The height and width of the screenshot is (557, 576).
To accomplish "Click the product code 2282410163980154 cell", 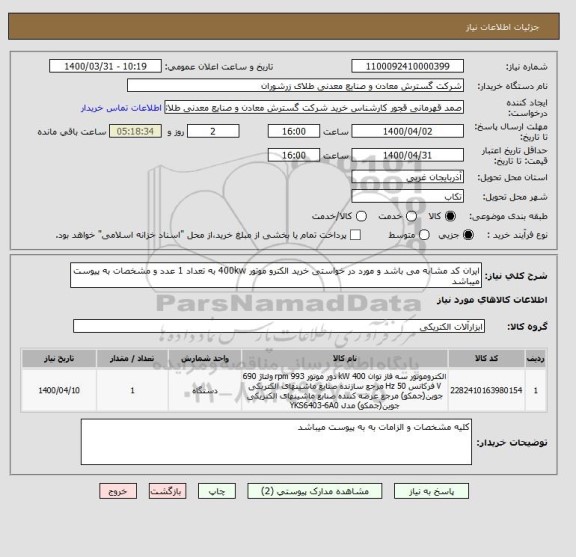I will point(486,390).
